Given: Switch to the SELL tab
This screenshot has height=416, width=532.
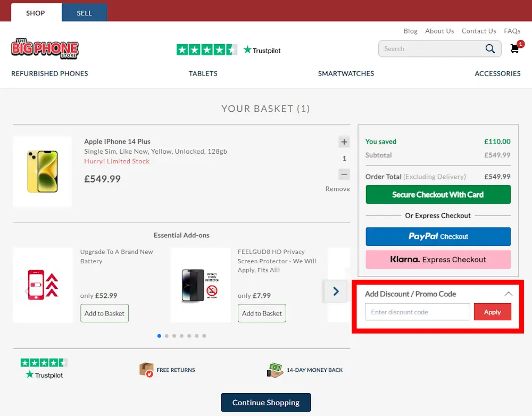Looking at the screenshot, I should click(x=84, y=13).
